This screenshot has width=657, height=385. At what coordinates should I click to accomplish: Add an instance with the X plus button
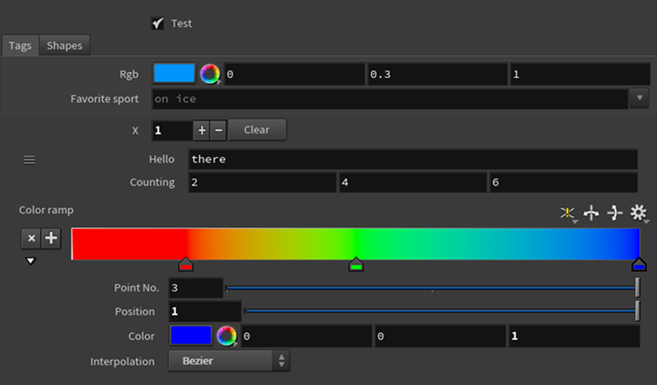(202, 130)
